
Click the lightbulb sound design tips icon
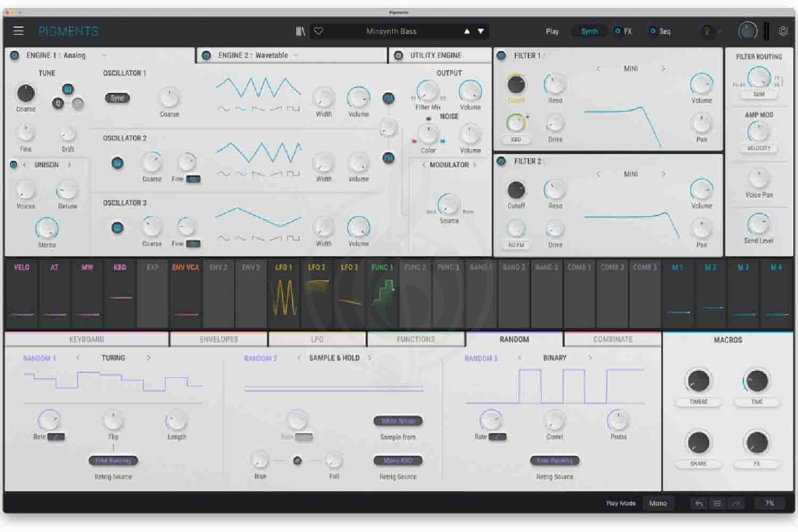707,31
